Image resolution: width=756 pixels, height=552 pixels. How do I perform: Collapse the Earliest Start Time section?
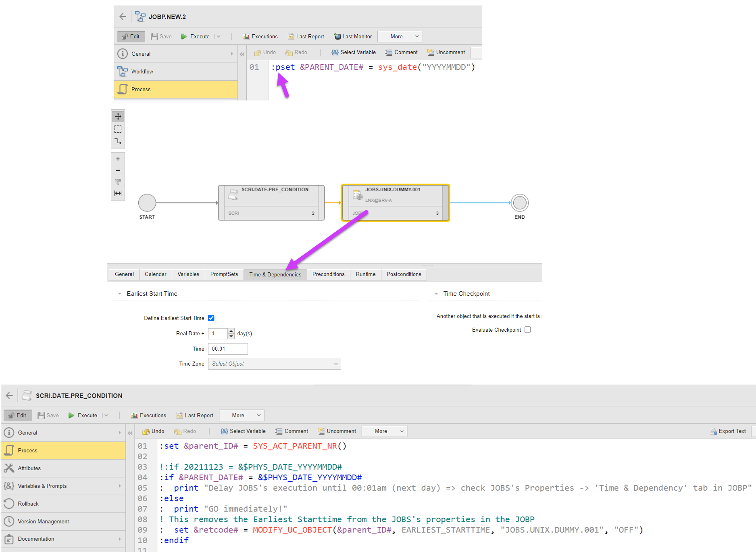119,293
